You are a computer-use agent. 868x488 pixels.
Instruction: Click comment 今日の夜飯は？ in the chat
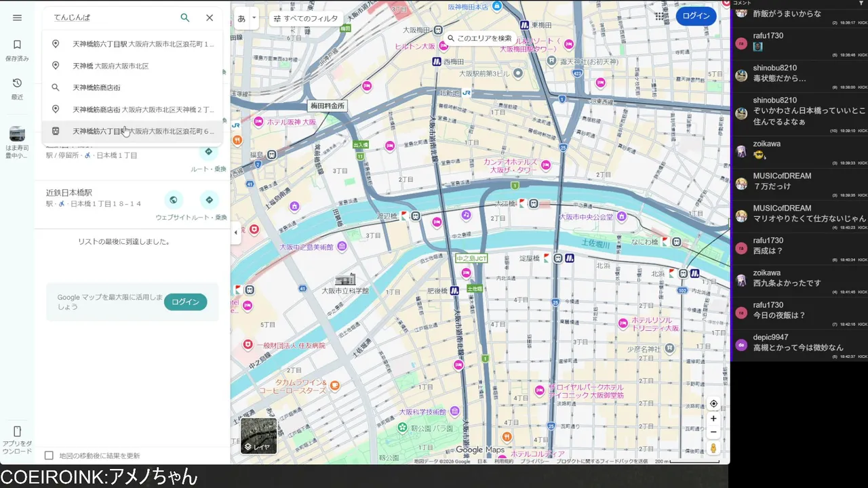[779, 315]
